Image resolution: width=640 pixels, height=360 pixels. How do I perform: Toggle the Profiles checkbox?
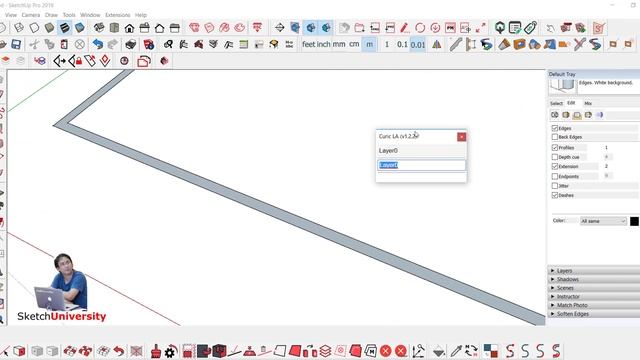point(554,147)
